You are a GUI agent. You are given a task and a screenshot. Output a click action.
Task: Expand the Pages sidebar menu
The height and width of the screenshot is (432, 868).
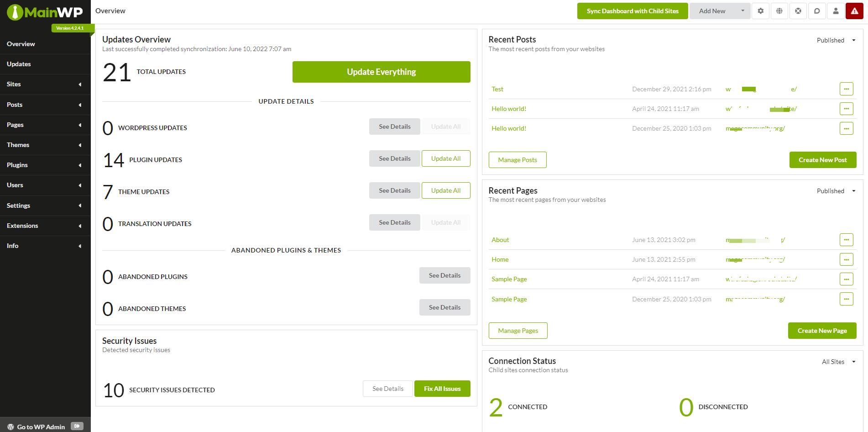coord(45,125)
